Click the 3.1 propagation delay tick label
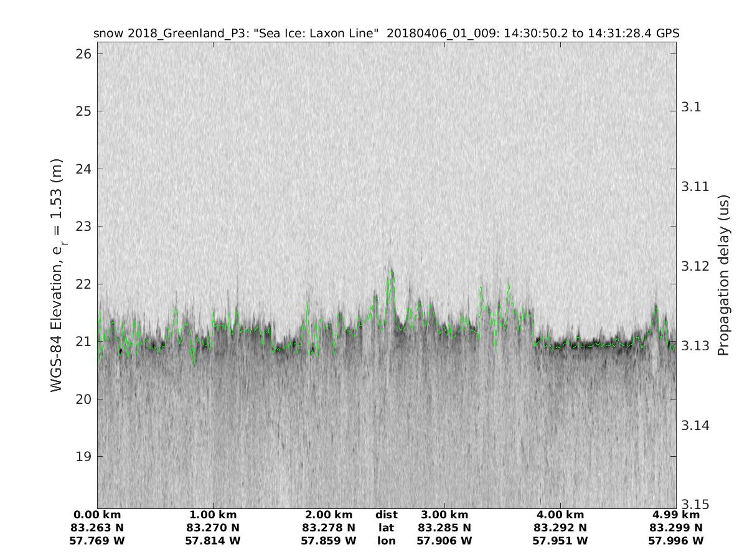The height and width of the screenshot is (560, 747). click(691, 107)
